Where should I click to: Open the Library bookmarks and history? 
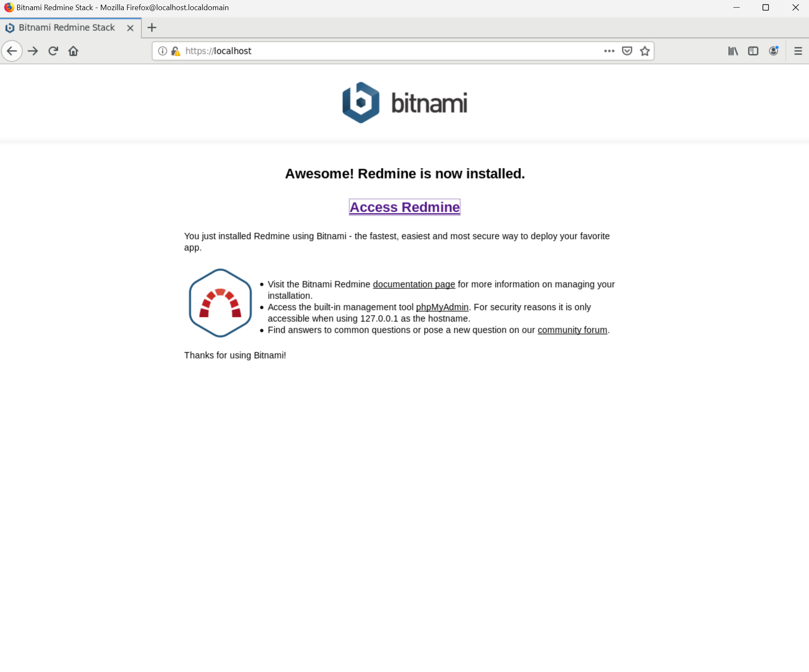click(733, 51)
